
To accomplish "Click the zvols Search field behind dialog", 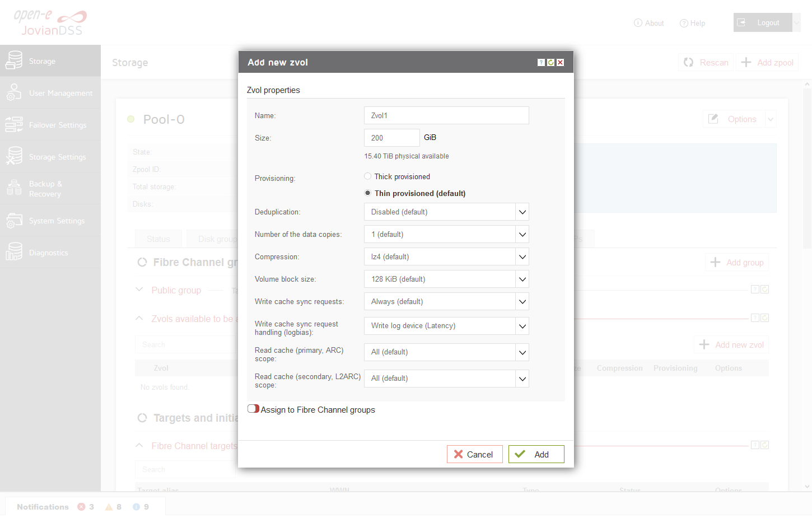I will 186,344.
